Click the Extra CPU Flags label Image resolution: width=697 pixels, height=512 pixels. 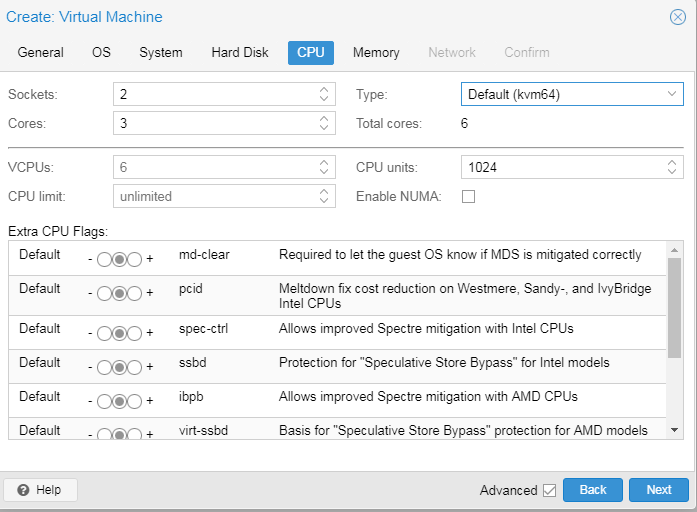(x=58, y=232)
